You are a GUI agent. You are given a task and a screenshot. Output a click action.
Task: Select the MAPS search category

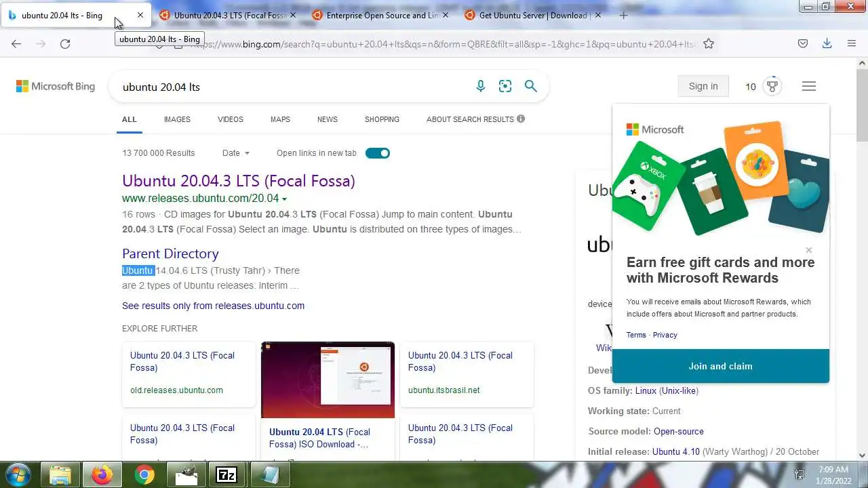coord(280,119)
